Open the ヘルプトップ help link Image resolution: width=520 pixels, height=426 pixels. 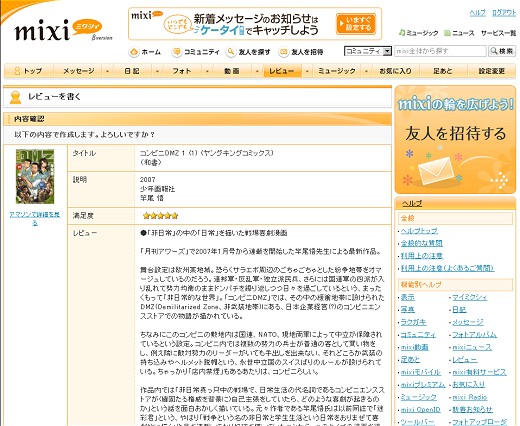click(419, 231)
